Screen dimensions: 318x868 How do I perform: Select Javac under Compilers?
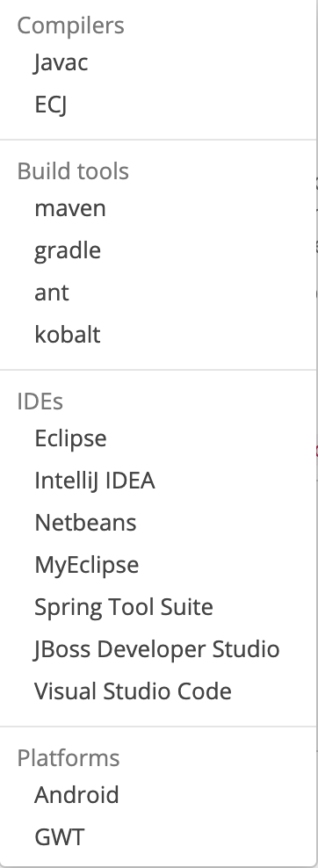pyautogui.click(x=61, y=62)
